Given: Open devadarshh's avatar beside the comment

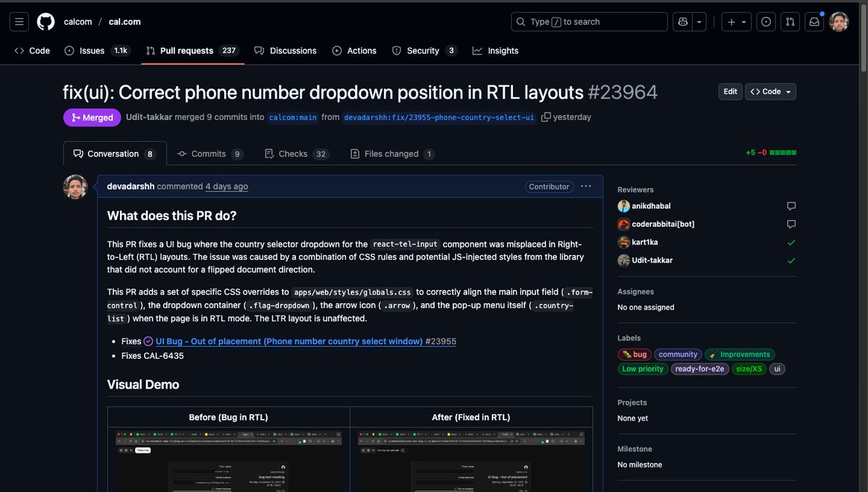Looking at the screenshot, I should coord(75,187).
